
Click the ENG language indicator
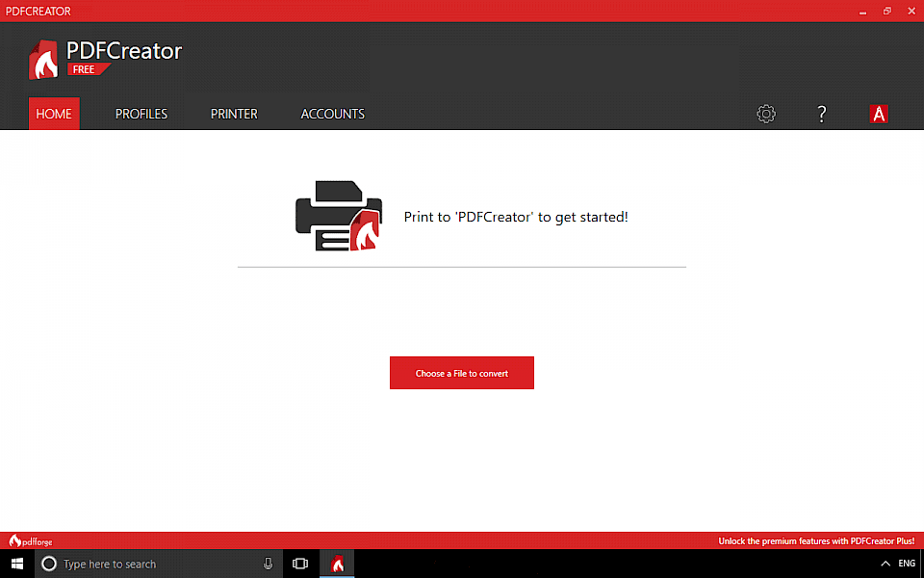[x=907, y=564]
